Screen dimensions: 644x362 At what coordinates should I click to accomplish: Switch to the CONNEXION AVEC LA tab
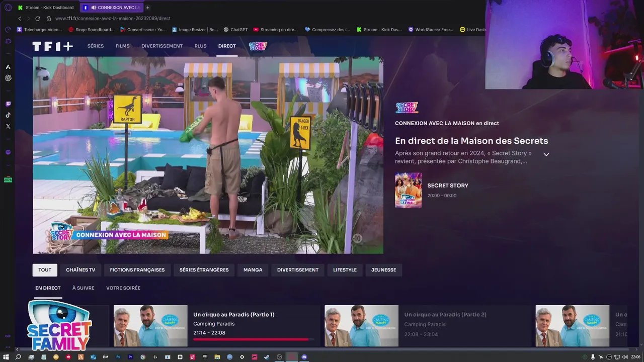(111, 8)
